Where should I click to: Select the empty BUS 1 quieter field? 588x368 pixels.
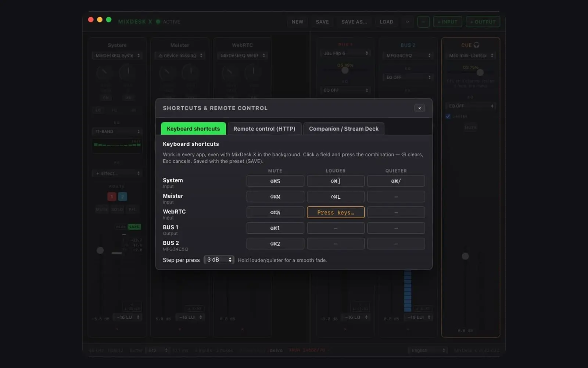click(x=396, y=228)
